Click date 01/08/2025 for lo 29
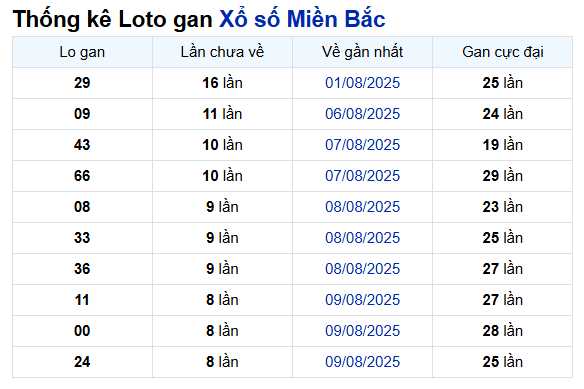Viewport: 584px width, 389px height. click(362, 83)
